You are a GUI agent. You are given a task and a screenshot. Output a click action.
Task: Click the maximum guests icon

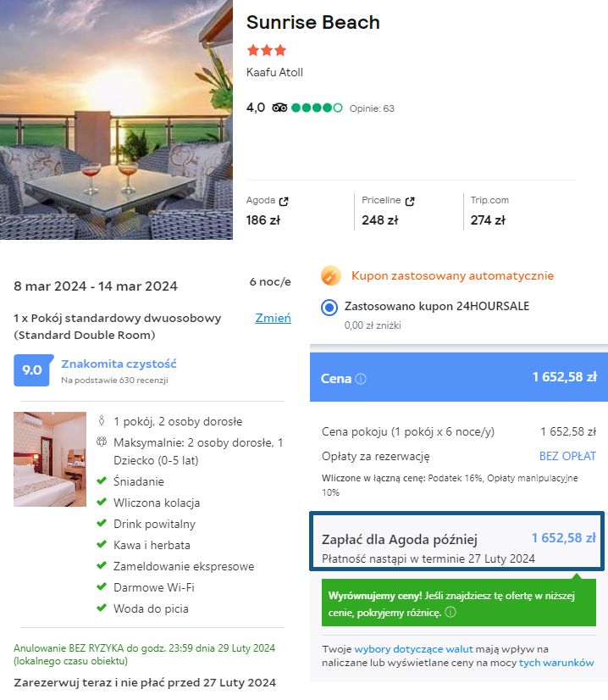pyautogui.click(x=102, y=442)
